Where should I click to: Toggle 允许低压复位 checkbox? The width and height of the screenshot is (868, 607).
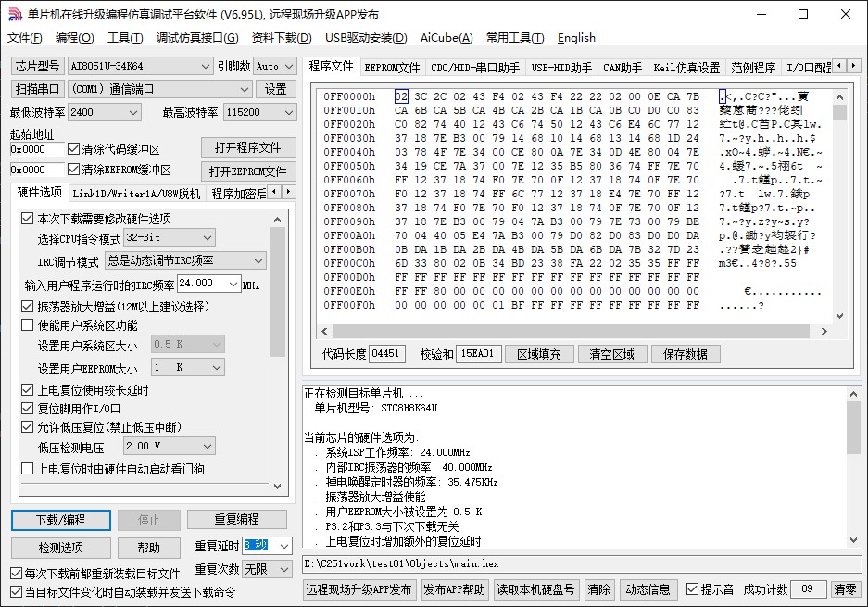27,427
